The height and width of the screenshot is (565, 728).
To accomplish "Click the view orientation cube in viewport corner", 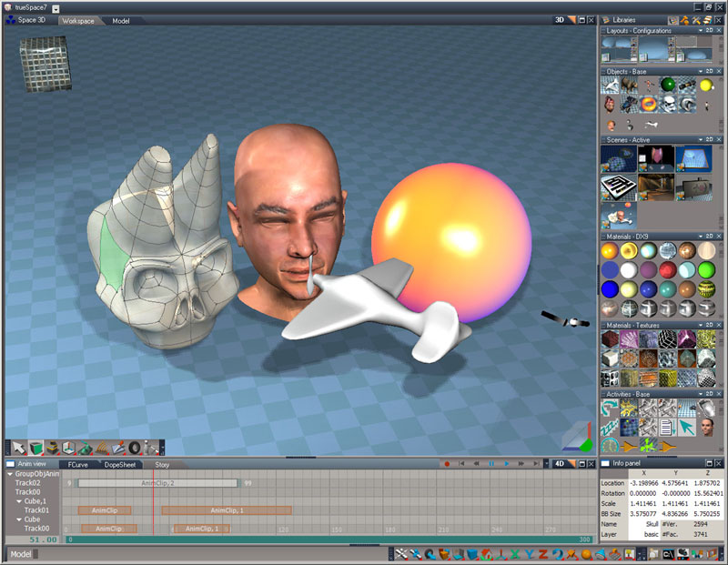I will tap(44, 64).
